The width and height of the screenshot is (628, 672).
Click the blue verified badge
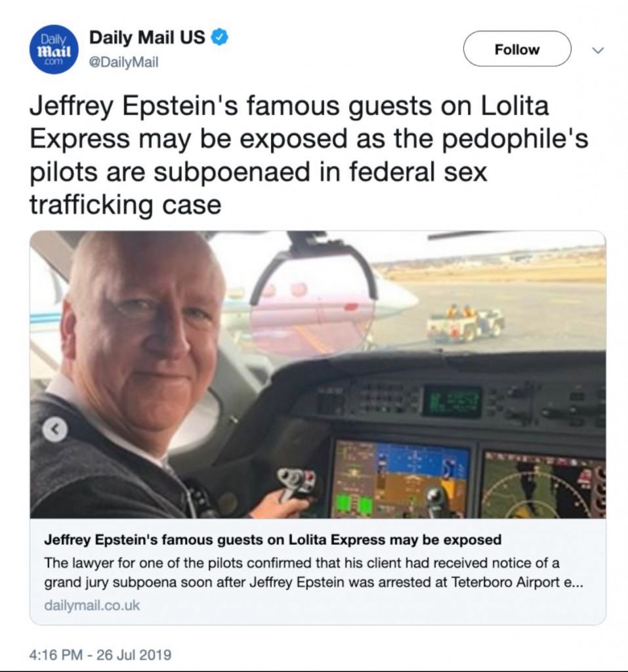click(x=220, y=37)
